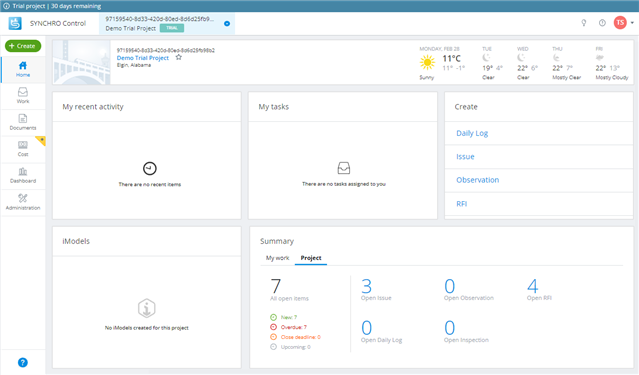Open the Documents section in sidebar
Viewport: 639px width, 375px height.
click(23, 122)
